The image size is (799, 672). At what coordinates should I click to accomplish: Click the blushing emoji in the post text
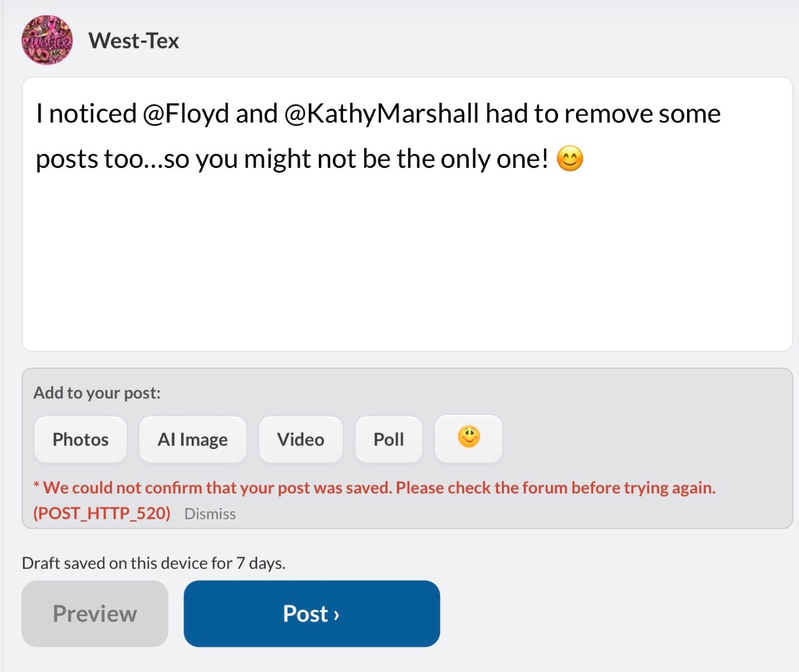[x=570, y=159]
